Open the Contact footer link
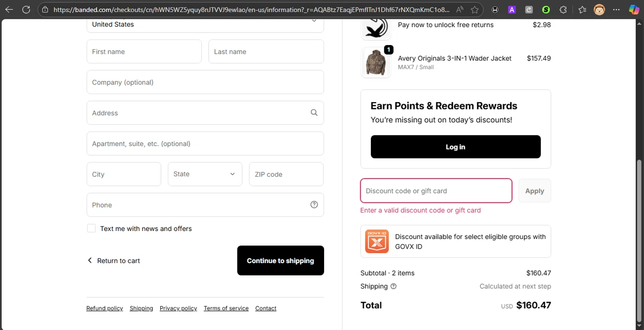 click(266, 308)
